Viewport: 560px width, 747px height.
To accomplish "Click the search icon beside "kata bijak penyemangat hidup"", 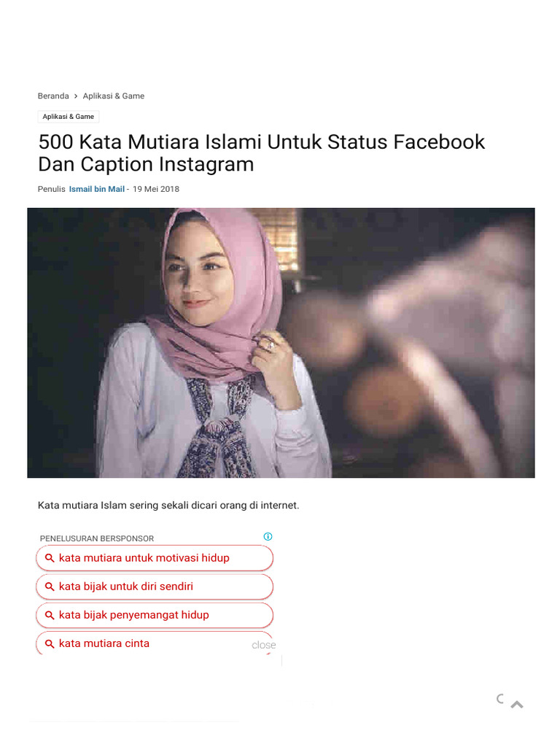I will [50, 615].
